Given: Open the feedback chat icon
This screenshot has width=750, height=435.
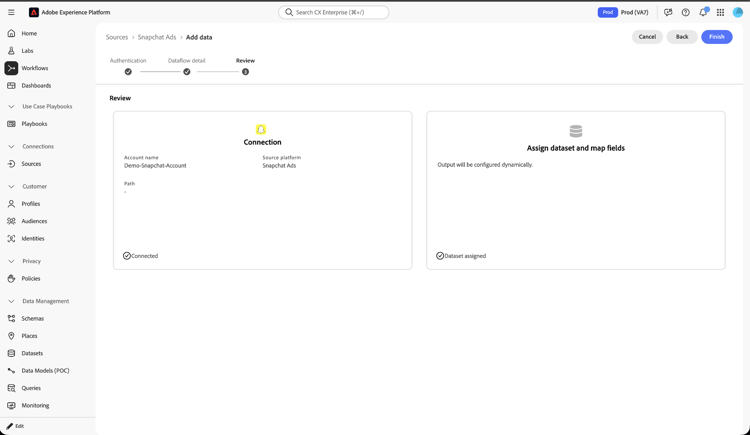Looking at the screenshot, I should (668, 12).
